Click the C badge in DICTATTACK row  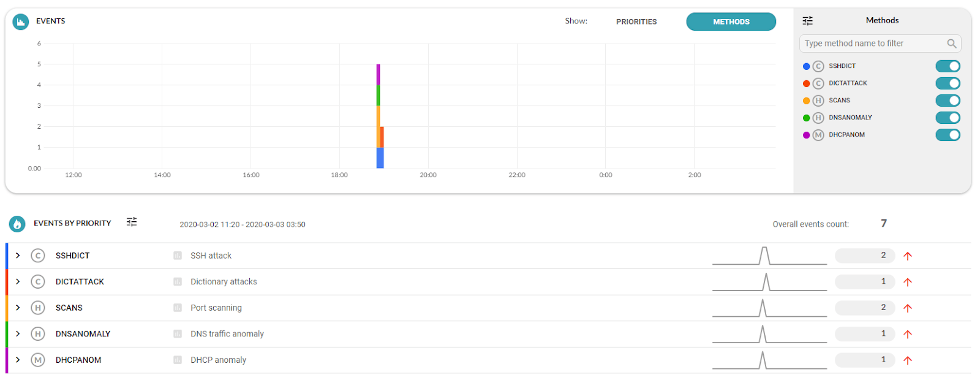[x=38, y=282]
